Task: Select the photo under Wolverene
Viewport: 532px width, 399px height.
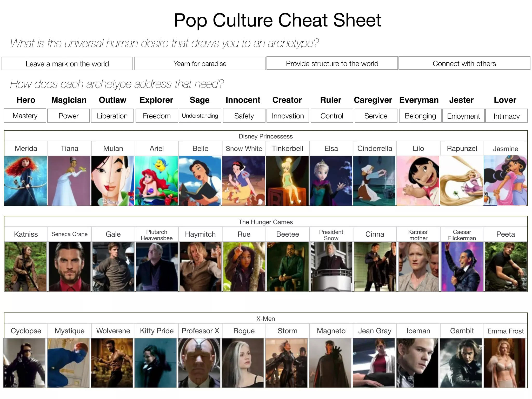Action: tap(112, 363)
